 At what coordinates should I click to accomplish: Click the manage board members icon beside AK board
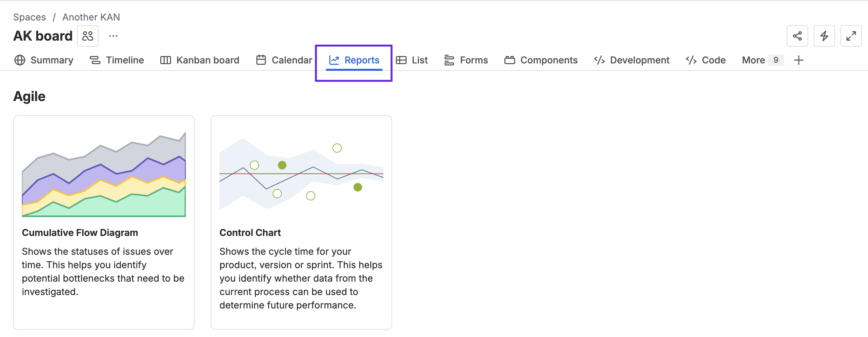pos(87,36)
